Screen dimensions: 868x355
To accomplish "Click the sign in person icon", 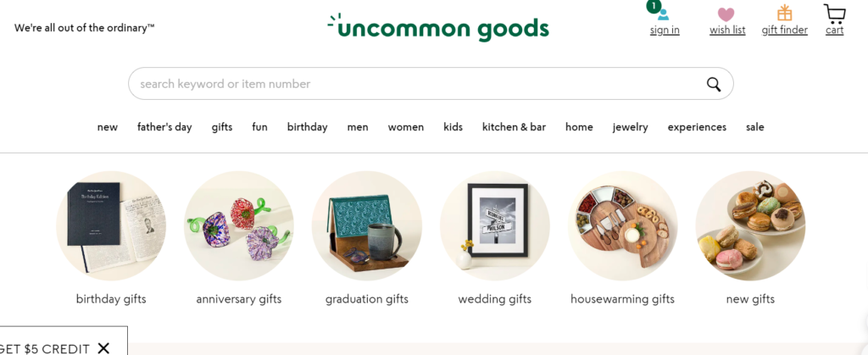I will point(664,14).
